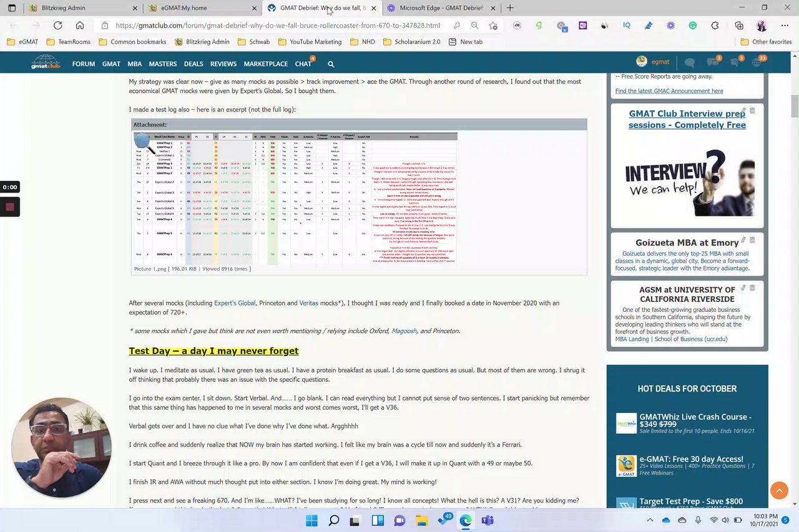Go to browser home page icon
This screenshot has height=532, width=799.
pos(80,26)
